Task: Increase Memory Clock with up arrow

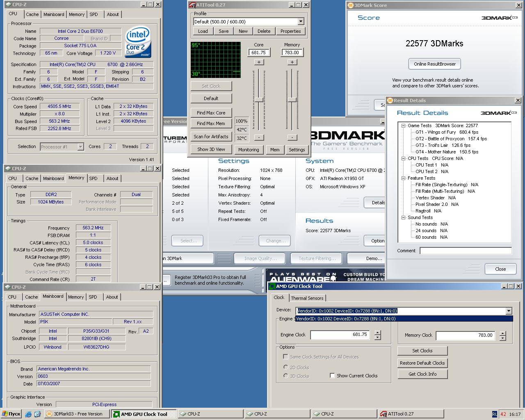Action: tap(503, 333)
